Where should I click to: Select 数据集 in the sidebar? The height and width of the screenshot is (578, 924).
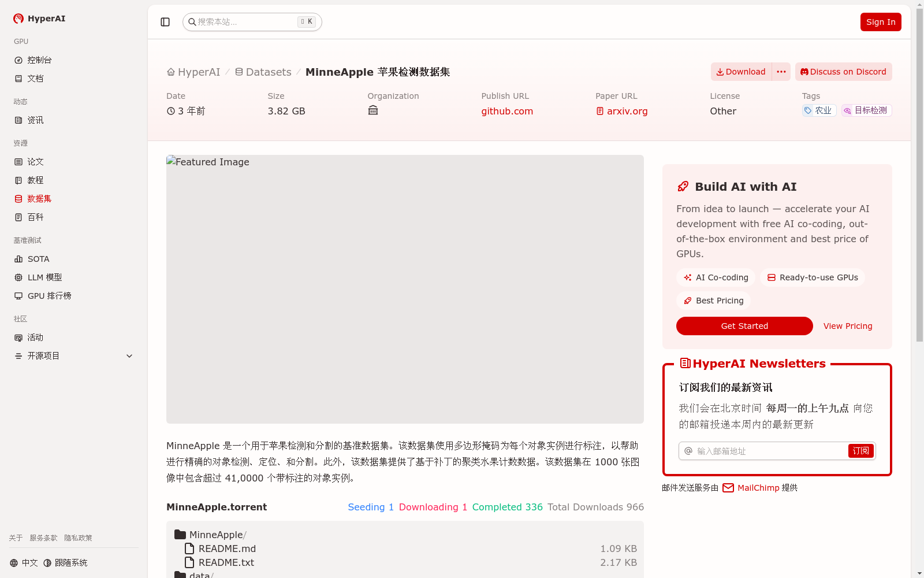[73, 199]
